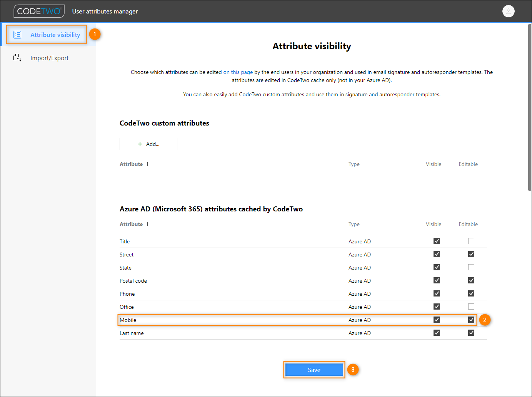Uncheck Visible for the State attribute
This screenshot has width=532, height=397.
437,267
